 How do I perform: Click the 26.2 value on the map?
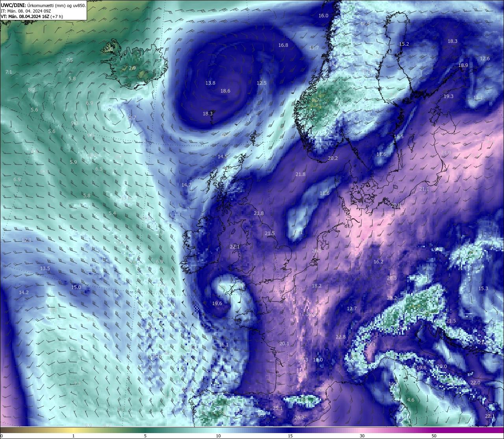pyautogui.click(x=299, y=418)
